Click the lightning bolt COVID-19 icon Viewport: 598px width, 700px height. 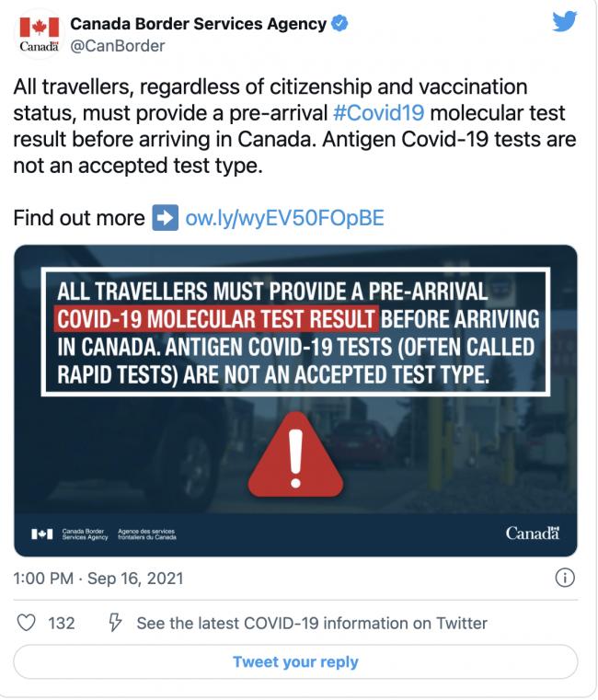tap(115, 623)
